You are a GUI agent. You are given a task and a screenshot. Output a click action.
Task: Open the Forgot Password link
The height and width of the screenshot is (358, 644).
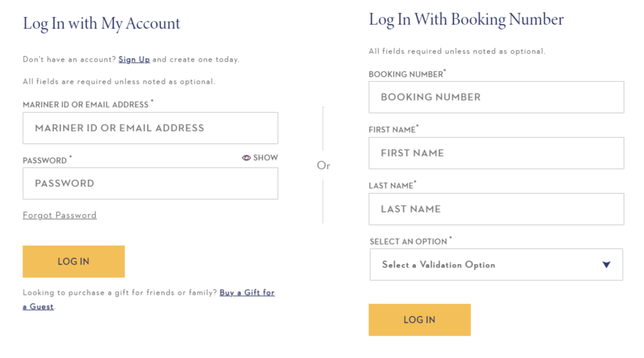click(x=60, y=215)
